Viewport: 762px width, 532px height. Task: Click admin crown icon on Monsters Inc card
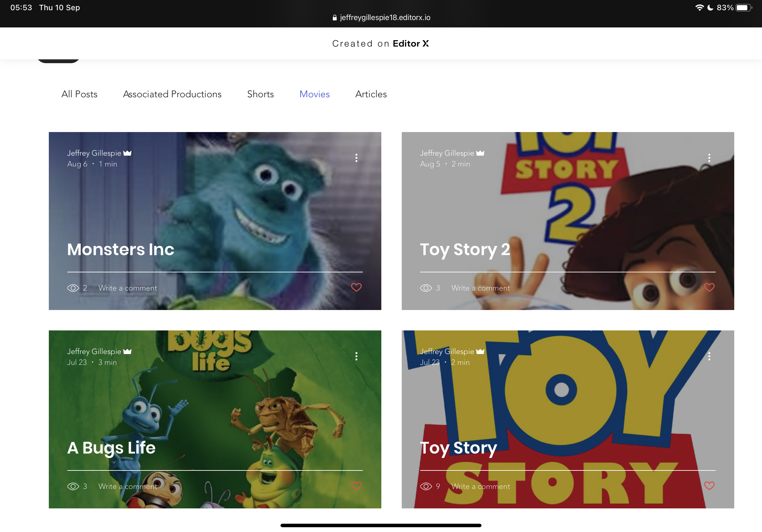[127, 153]
